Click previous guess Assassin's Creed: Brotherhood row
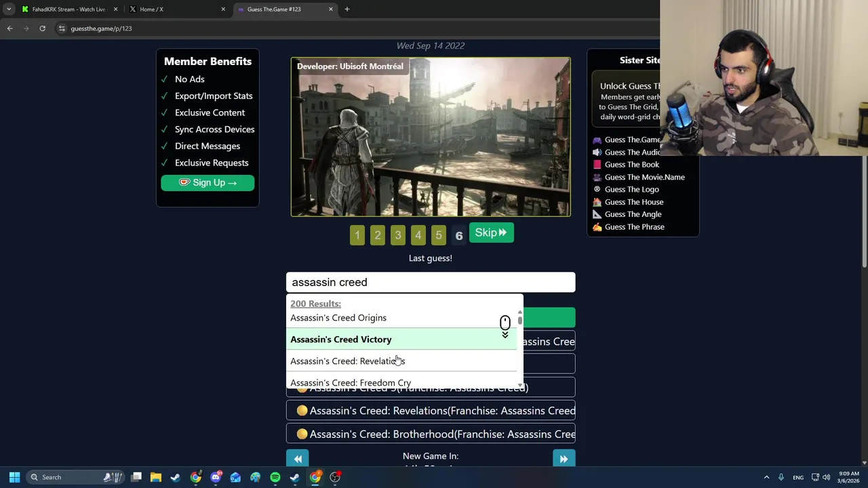 tap(431, 434)
